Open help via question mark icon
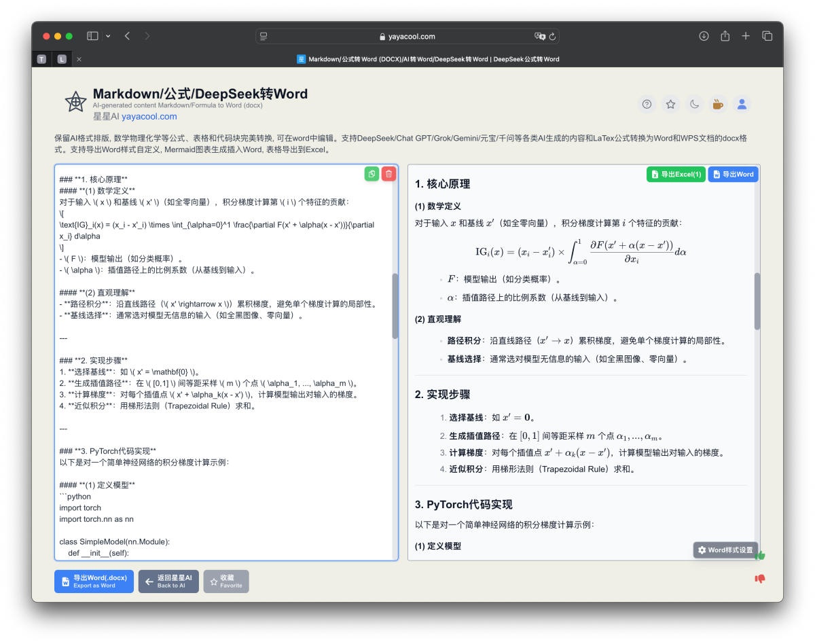Image resolution: width=815 pixels, height=644 pixels. (x=646, y=104)
